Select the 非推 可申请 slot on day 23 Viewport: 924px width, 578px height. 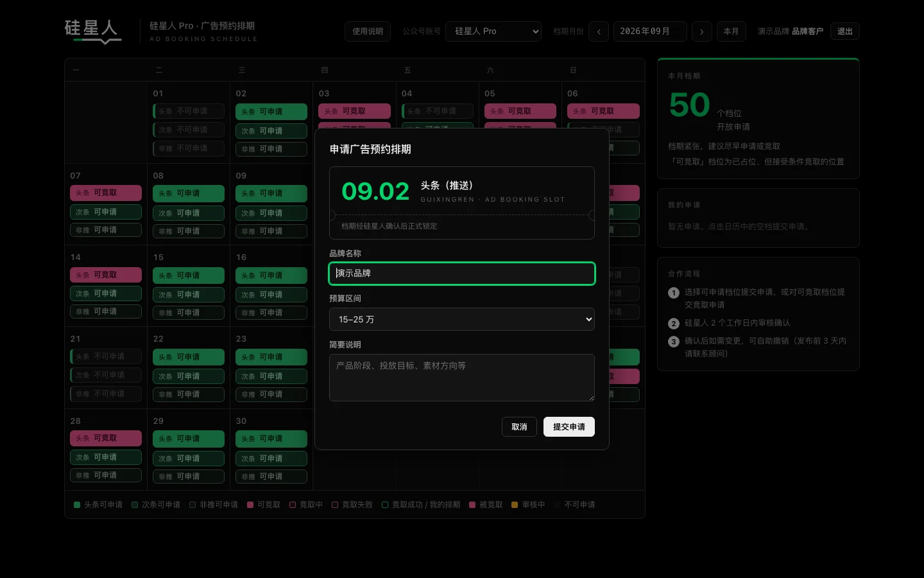click(271, 394)
